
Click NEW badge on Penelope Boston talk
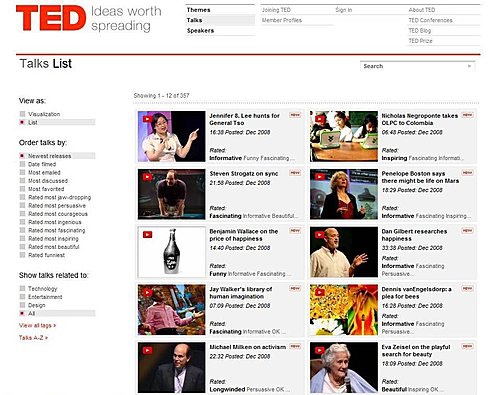coord(467,173)
